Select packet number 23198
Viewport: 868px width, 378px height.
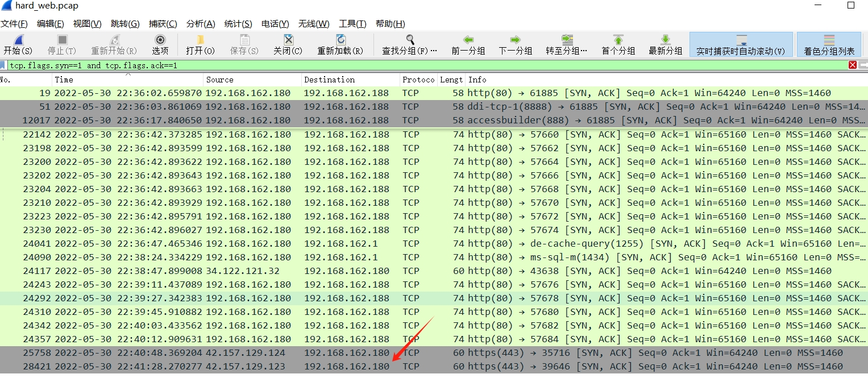pos(434,148)
